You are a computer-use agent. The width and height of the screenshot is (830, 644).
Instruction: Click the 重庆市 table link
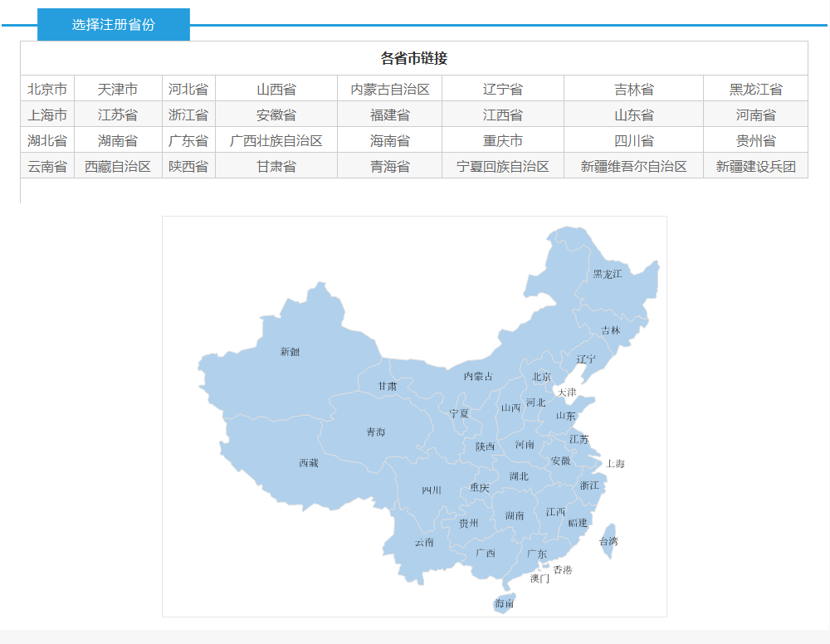(503, 141)
